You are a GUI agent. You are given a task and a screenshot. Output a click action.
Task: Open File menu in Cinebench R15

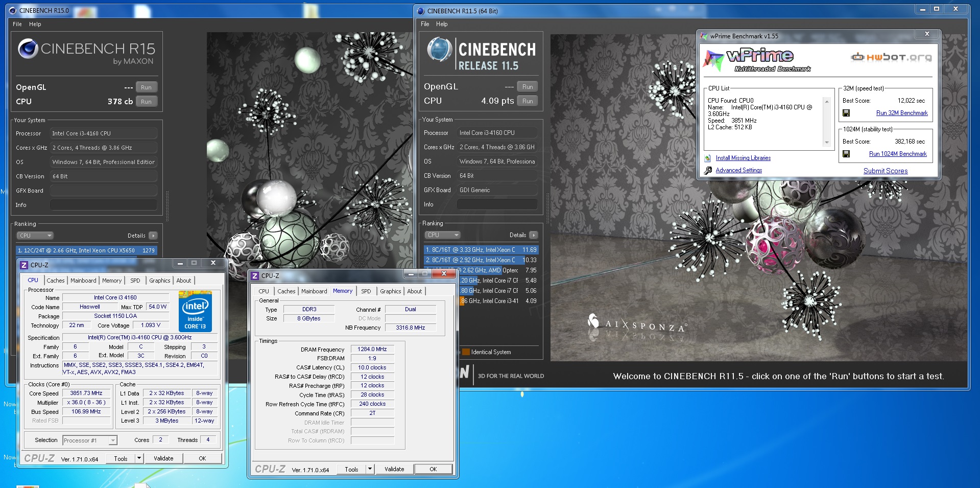click(17, 24)
